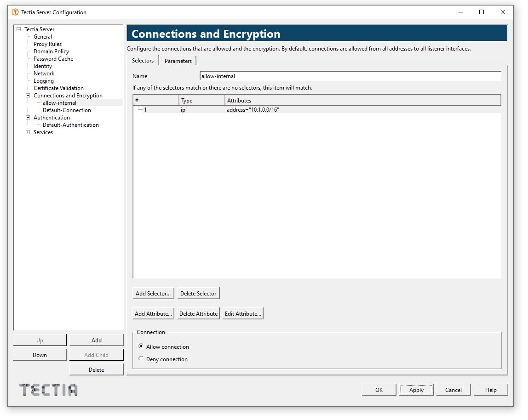Select Default-Authentication in the tree
The height and width of the screenshot is (420, 528).
coord(71,125)
